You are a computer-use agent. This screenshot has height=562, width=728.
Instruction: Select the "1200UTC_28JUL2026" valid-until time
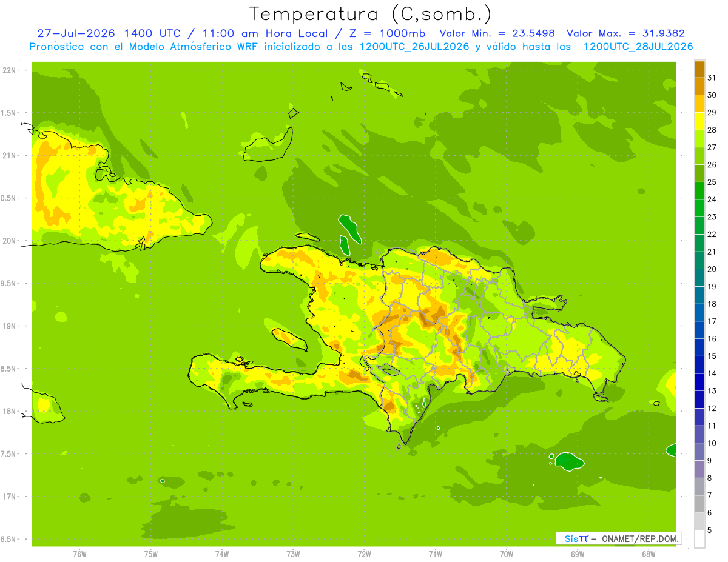click(x=638, y=47)
